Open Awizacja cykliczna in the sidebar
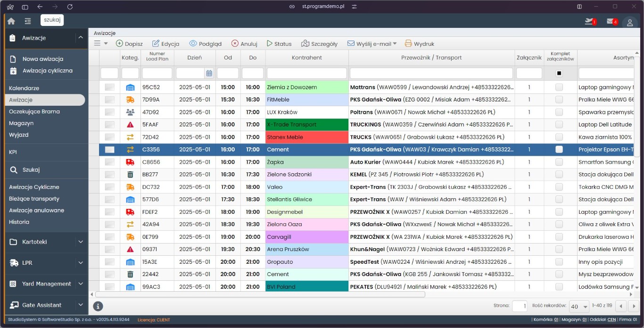 pyautogui.click(x=48, y=71)
